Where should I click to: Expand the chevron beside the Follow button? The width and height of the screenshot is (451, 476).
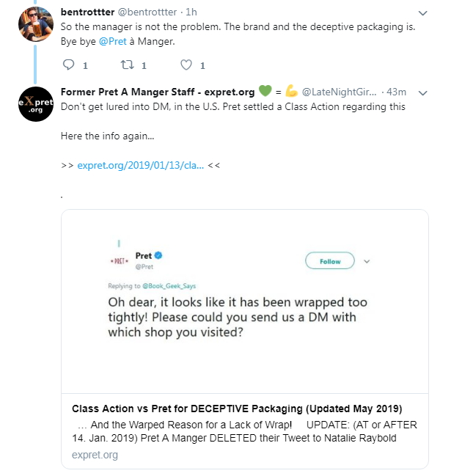point(367,260)
